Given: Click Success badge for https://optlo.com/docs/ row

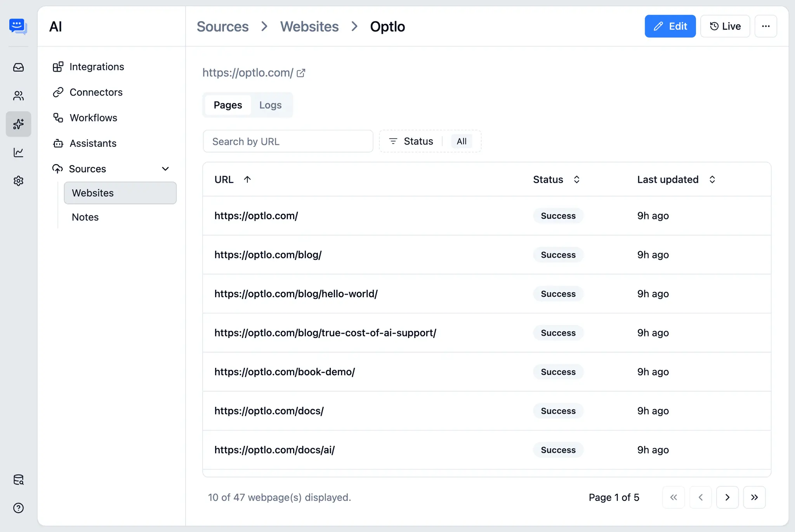Looking at the screenshot, I should coord(558,411).
